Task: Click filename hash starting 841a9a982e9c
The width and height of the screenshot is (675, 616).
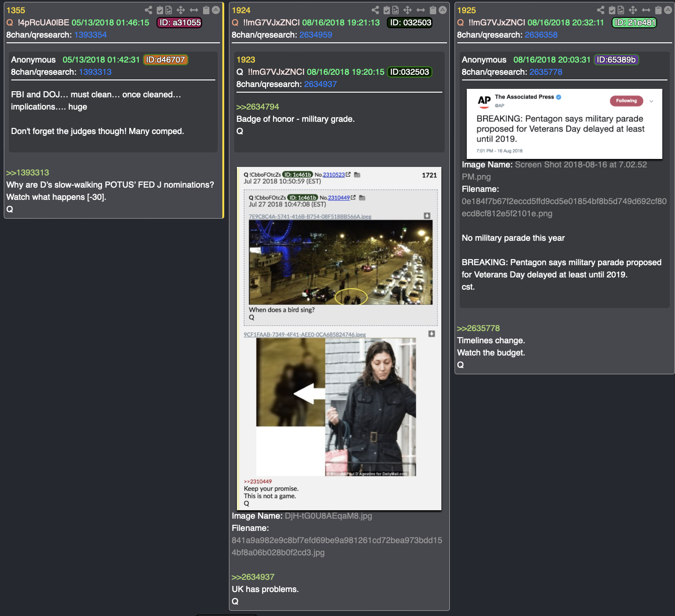Action: pos(337,546)
